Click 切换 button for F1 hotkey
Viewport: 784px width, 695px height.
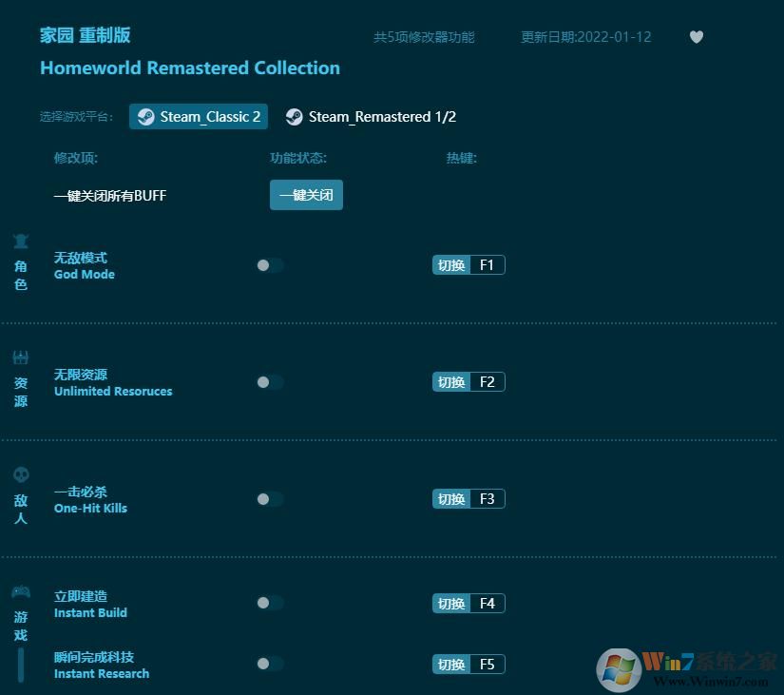click(x=451, y=265)
